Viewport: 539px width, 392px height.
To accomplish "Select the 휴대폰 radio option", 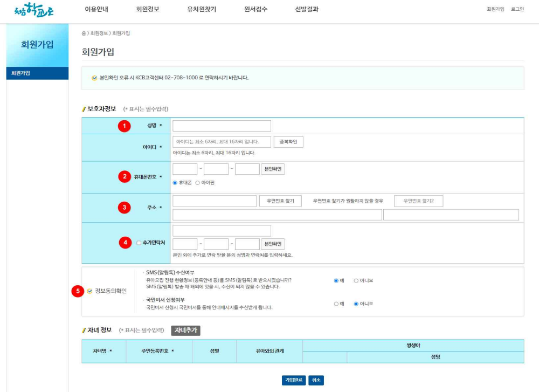I will pyautogui.click(x=175, y=183).
